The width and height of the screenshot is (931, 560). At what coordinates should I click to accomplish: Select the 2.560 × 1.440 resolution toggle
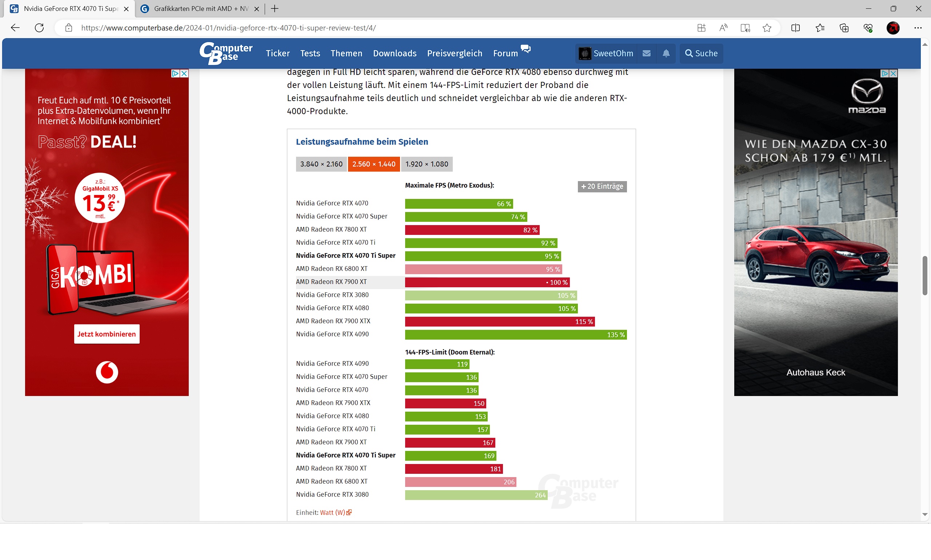pyautogui.click(x=373, y=164)
